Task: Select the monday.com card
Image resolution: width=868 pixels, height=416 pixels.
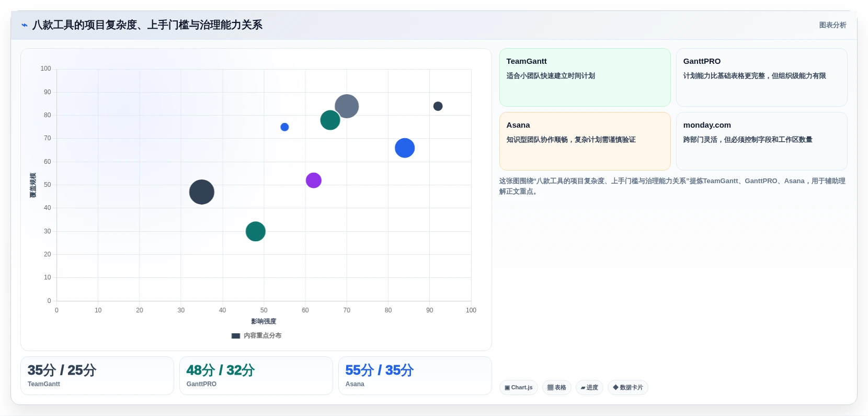Action: point(761,141)
